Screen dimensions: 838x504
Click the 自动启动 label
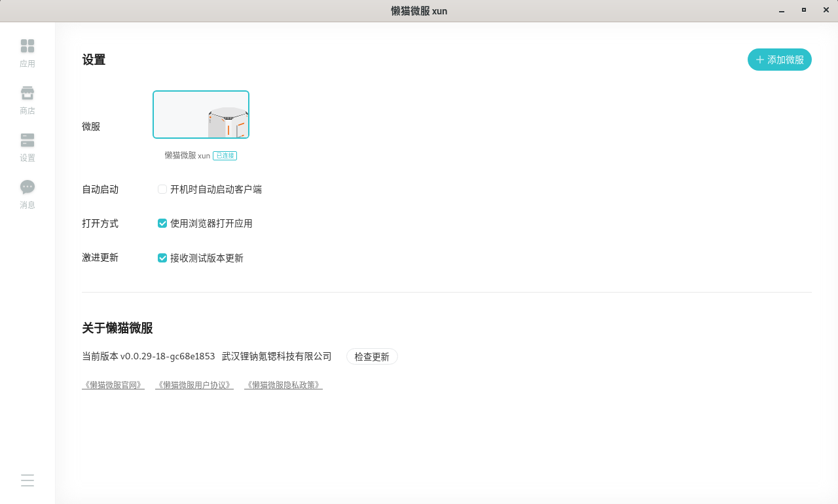click(x=100, y=189)
